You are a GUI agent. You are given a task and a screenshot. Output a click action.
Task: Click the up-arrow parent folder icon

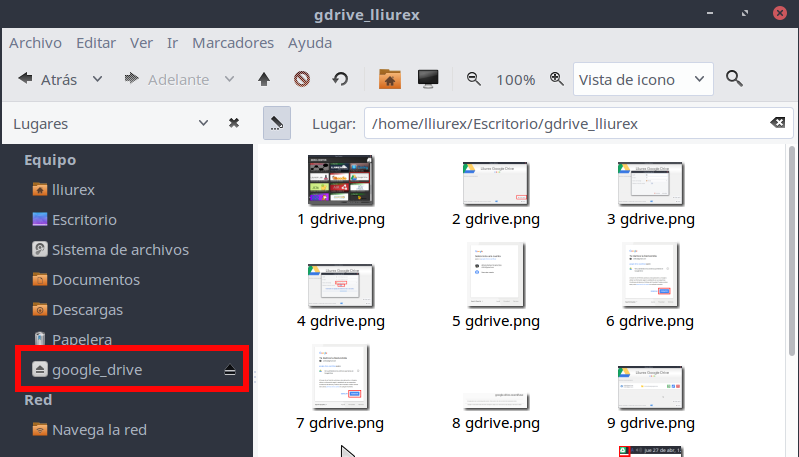(264, 79)
